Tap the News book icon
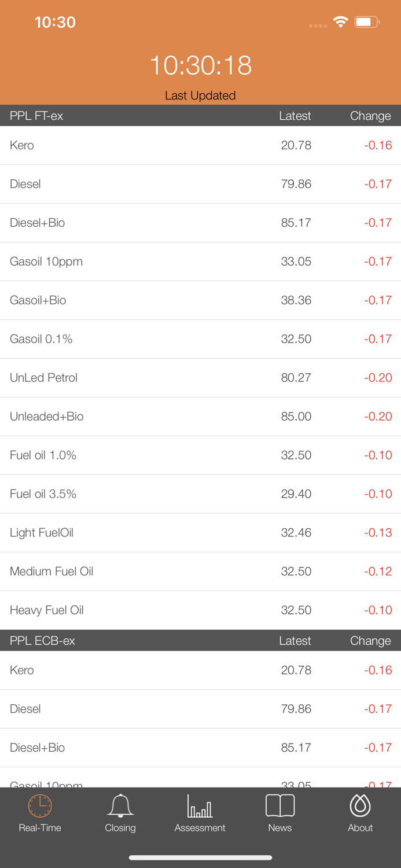The image size is (401, 868). coord(280,806)
